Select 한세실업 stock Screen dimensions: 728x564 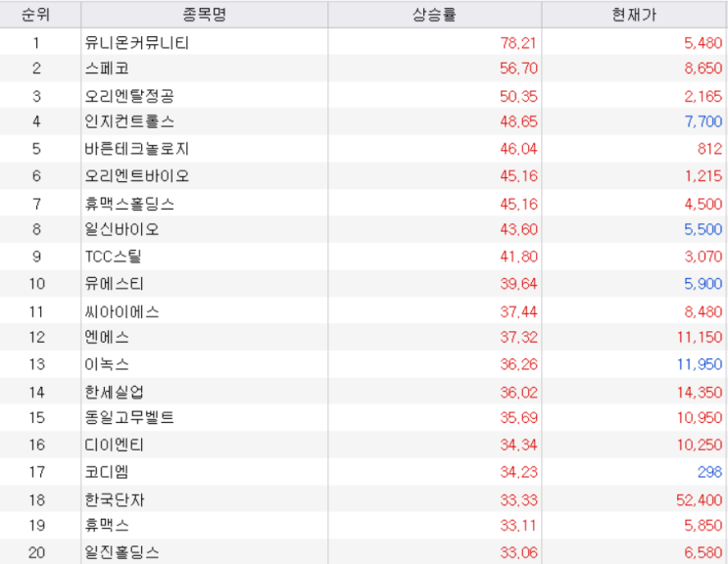tap(115, 392)
